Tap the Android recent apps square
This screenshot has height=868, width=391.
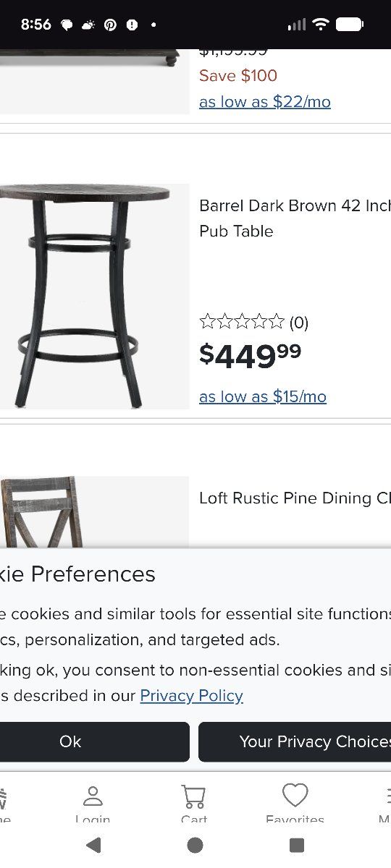(296, 845)
